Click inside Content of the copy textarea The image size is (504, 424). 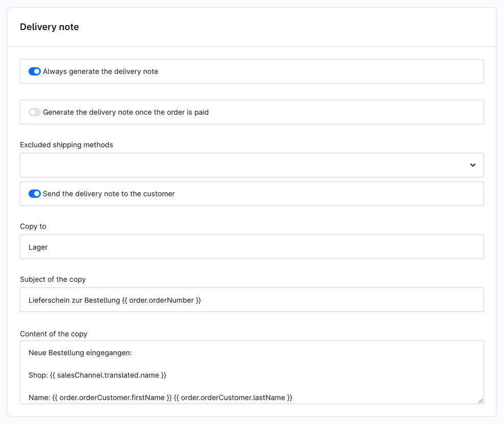click(251, 373)
